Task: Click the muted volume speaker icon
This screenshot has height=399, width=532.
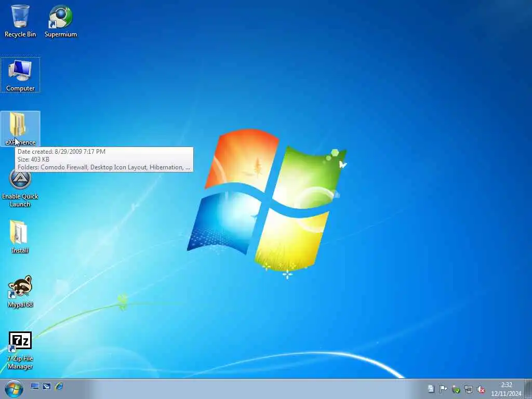Action: click(481, 389)
